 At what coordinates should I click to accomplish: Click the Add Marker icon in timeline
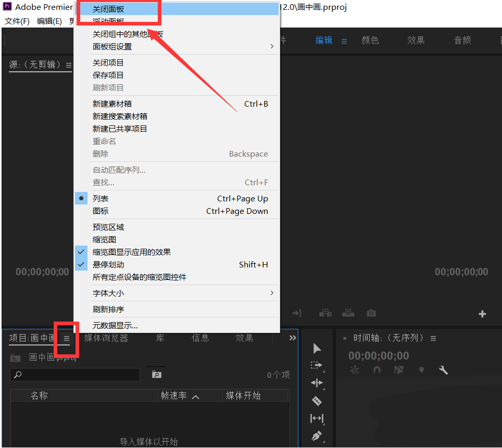coord(421,369)
